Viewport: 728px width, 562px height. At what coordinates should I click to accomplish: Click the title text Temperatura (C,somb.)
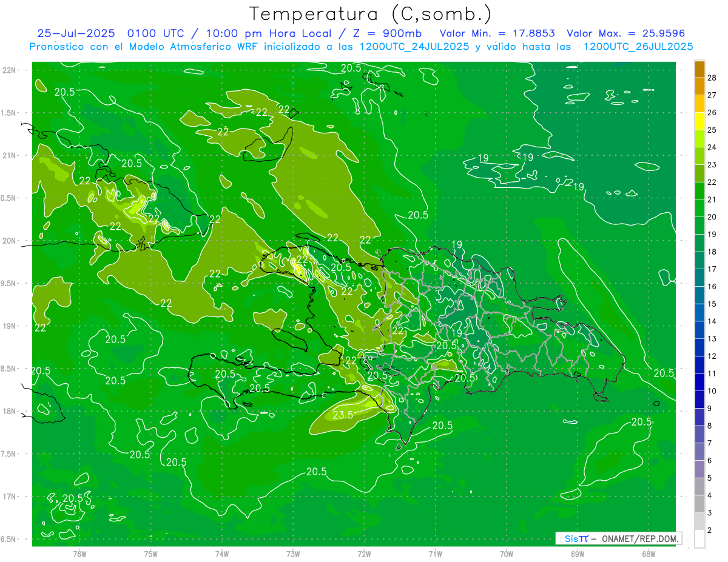coord(370,14)
